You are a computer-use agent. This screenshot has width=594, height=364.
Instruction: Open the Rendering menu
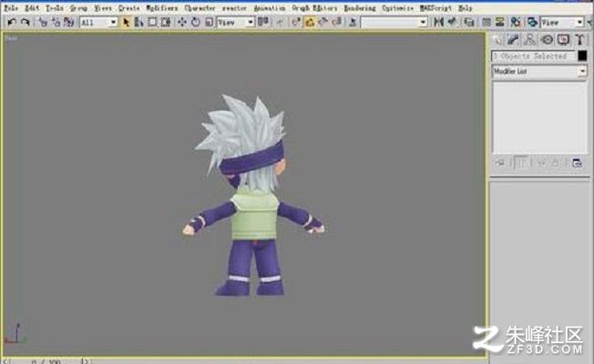(x=360, y=8)
